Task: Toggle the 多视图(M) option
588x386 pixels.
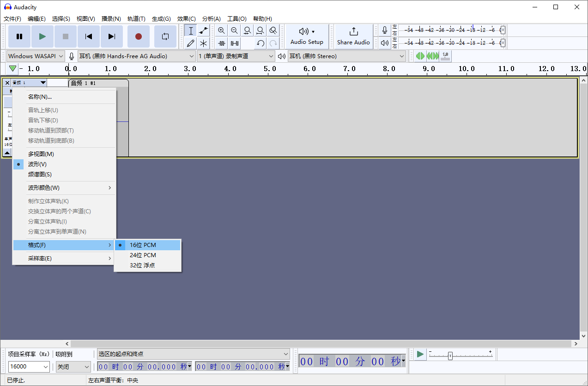Action: (64, 154)
